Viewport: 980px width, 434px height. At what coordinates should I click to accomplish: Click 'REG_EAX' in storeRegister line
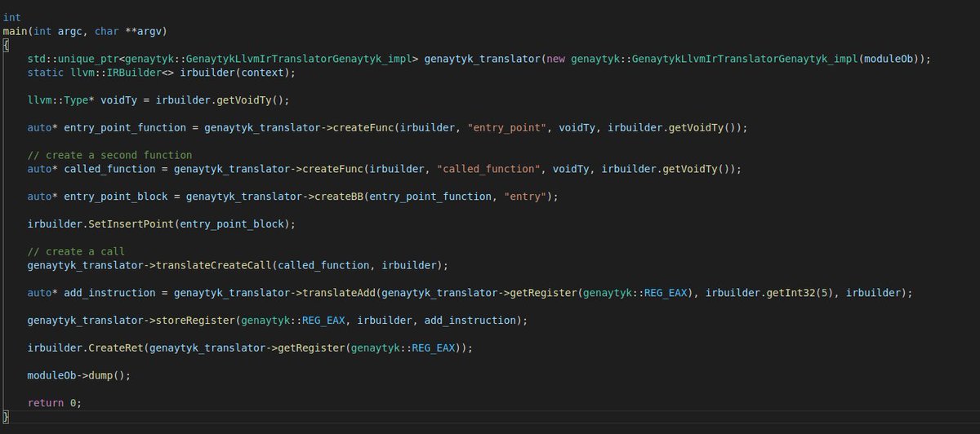(x=323, y=321)
